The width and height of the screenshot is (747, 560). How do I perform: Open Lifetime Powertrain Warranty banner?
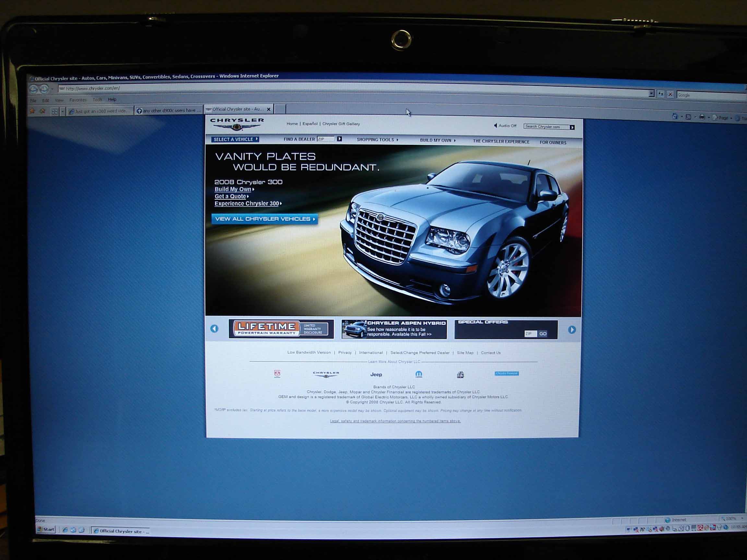click(281, 329)
